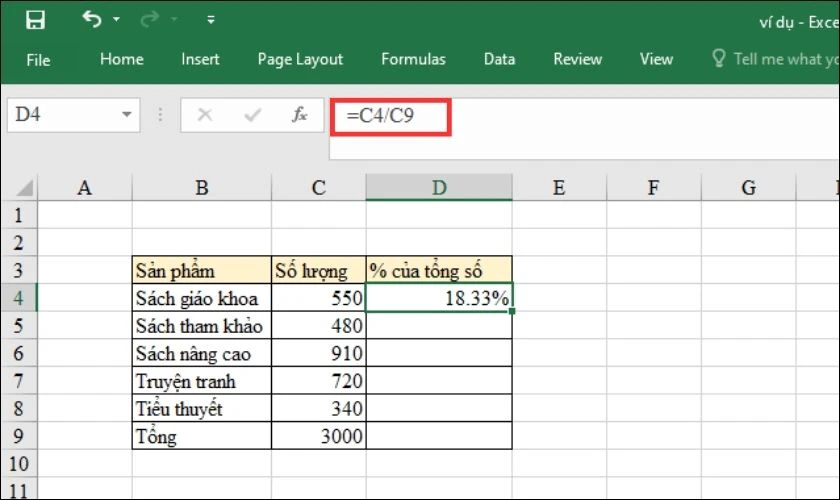Open the Formulas tab
The width and height of the screenshot is (840, 500).
pos(413,59)
